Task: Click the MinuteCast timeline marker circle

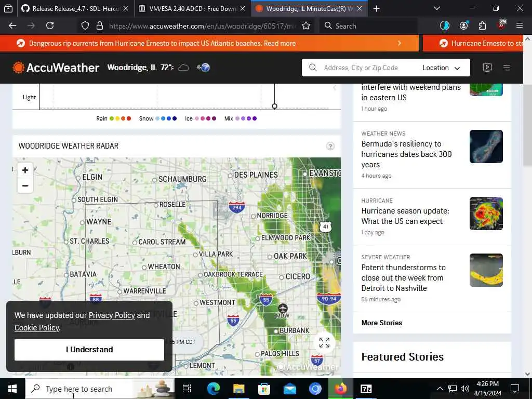Action: (274, 106)
